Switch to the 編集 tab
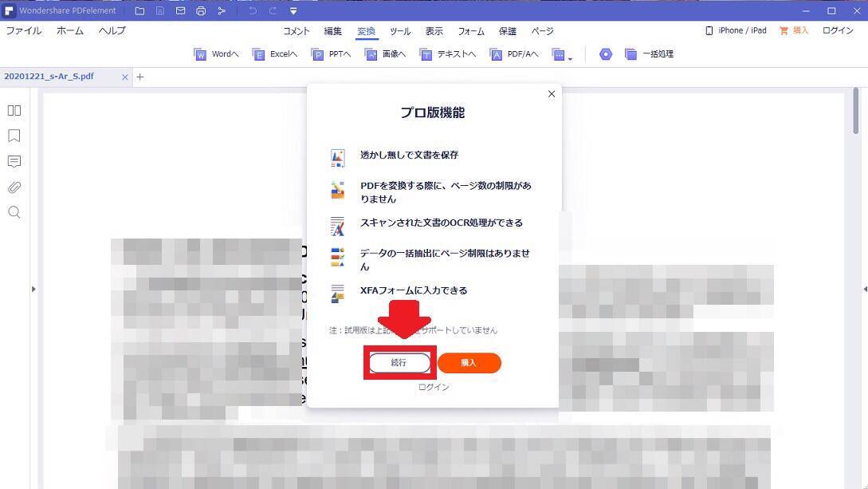The height and width of the screenshot is (489, 868). tap(332, 31)
